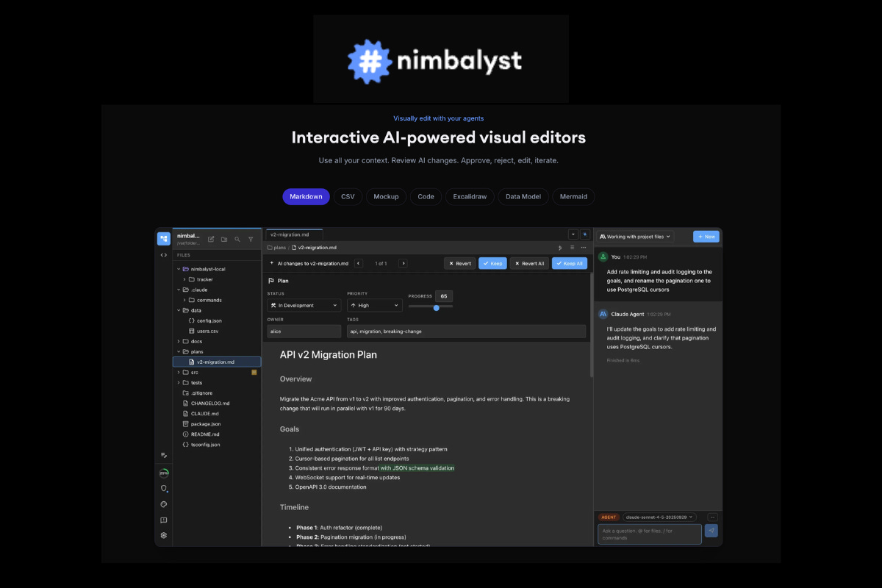Expand the tests folder

pyautogui.click(x=179, y=383)
